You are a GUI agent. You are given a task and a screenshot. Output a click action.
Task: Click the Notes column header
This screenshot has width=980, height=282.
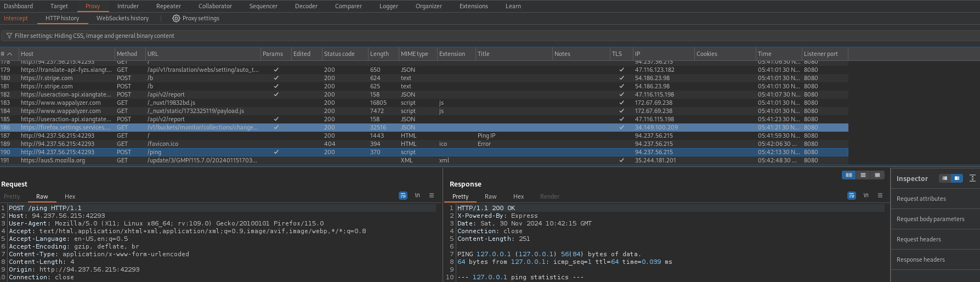tap(581, 54)
